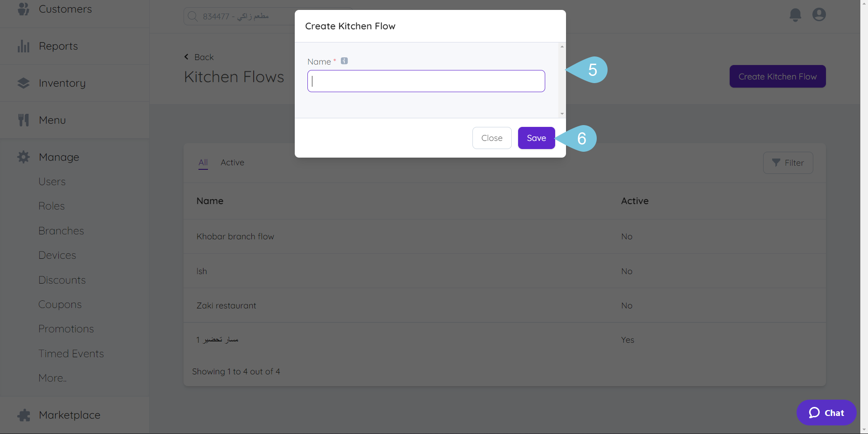
Task: Expand More.. under Manage
Action: 52,378
